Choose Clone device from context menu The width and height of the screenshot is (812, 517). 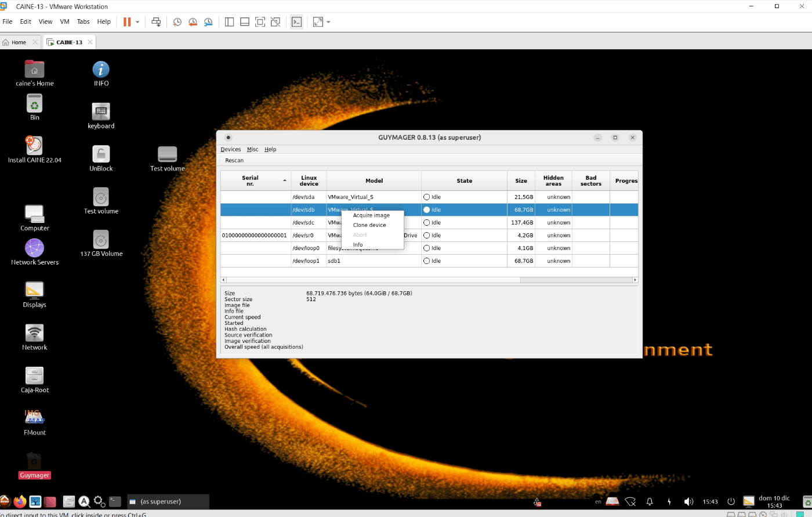tap(369, 225)
